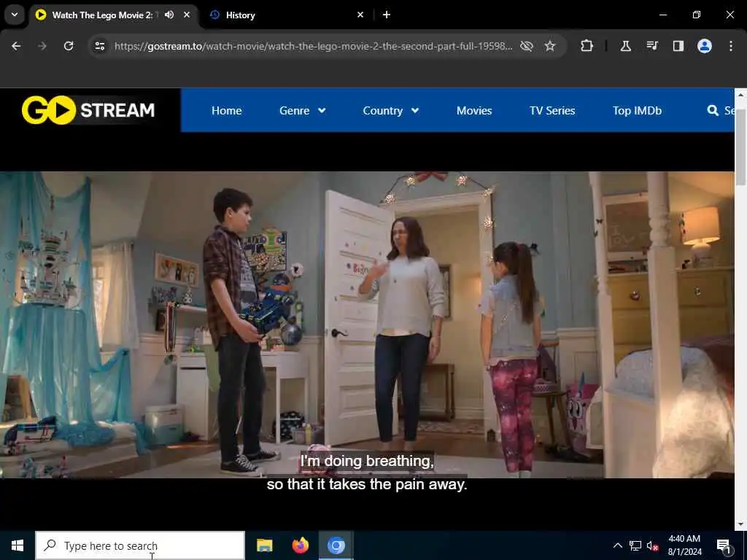The image size is (747, 560).
Task: Open the TV Series section
Action: coord(552,111)
